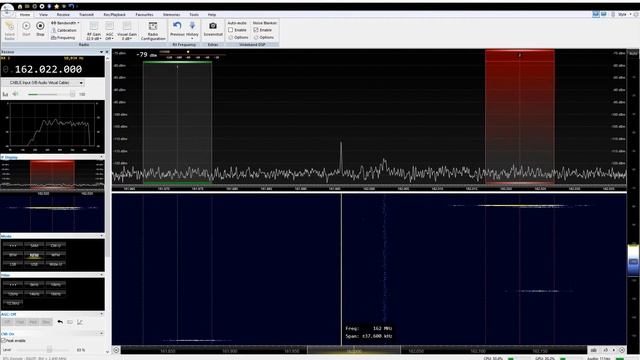The image size is (640, 360).
Task: Select the Wide U mode button
Action: [56, 264]
